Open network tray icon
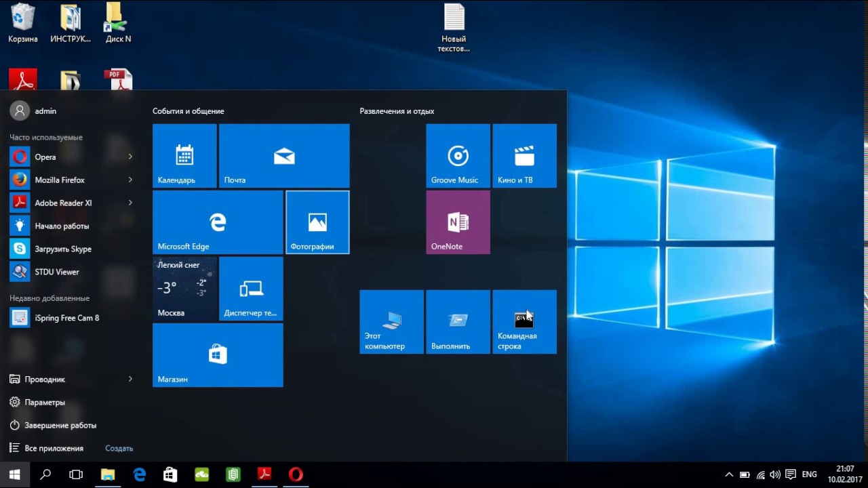This screenshot has height=488, width=868. tap(760, 474)
